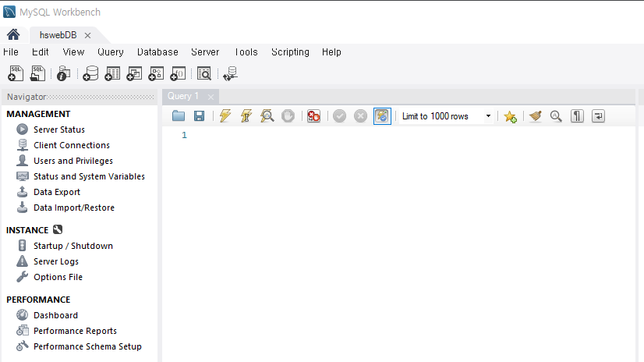
Task: Save script with the floppy disk icon
Action: pyautogui.click(x=199, y=116)
